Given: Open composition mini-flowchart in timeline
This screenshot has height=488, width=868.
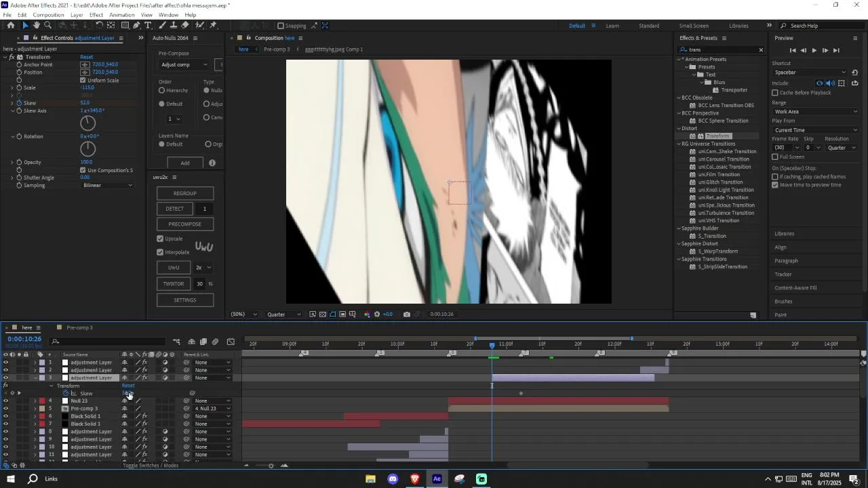Looking at the screenshot, I should point(176,342).
